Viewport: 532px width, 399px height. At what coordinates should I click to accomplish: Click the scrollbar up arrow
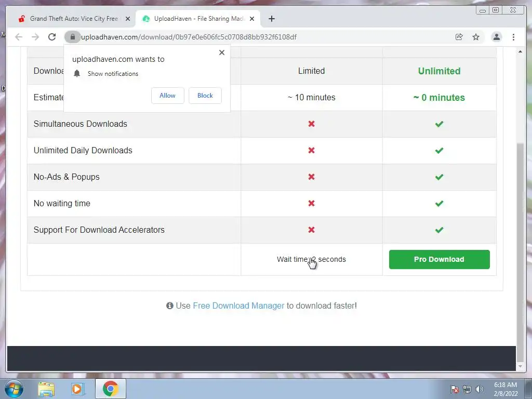click(x=520, y=51)
